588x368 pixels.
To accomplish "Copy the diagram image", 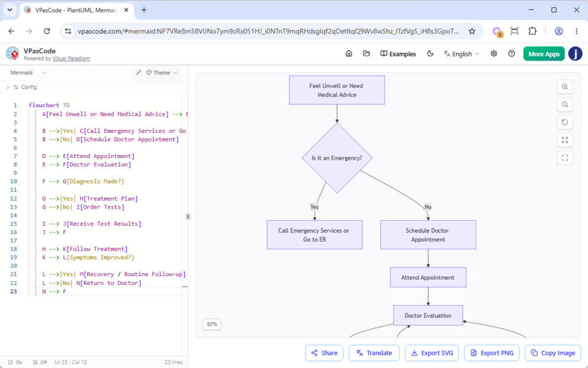I will (553, 353).
